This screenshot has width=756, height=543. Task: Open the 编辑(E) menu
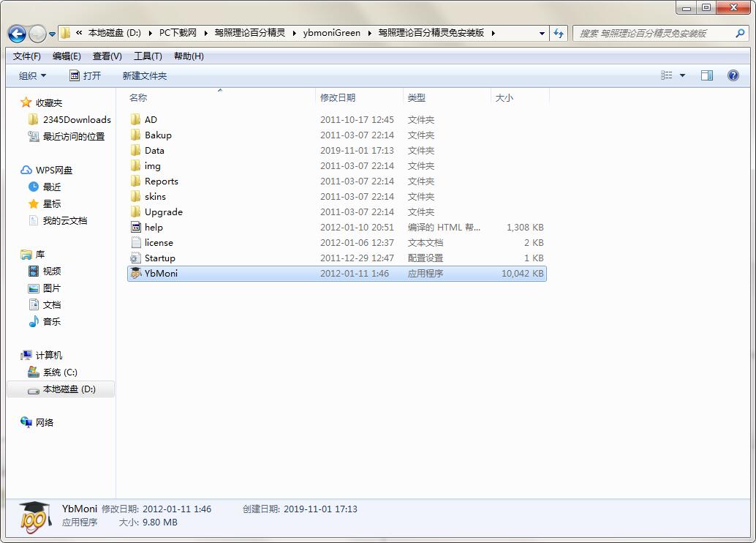tap(67, 56)
